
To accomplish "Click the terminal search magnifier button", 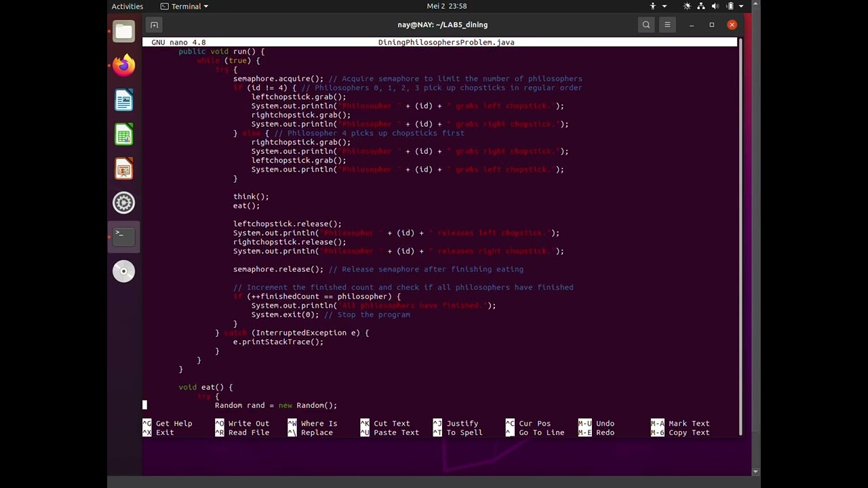I will pos(646,25).
